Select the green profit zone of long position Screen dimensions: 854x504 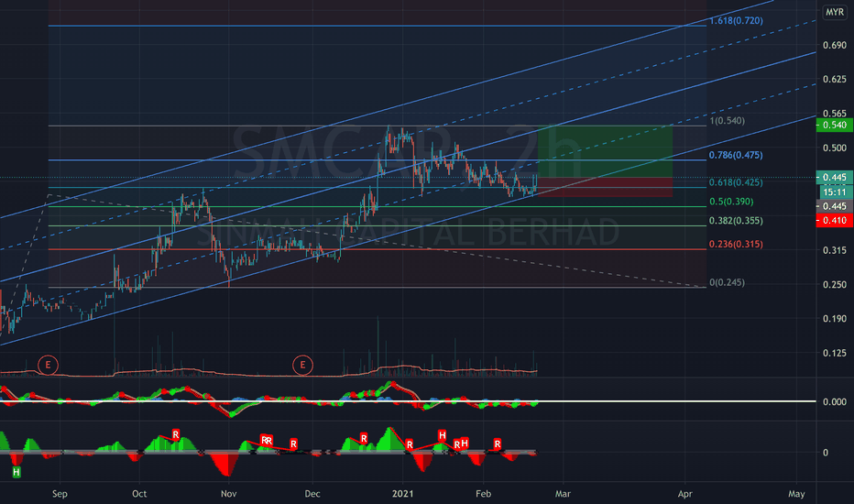pos(605,152)
